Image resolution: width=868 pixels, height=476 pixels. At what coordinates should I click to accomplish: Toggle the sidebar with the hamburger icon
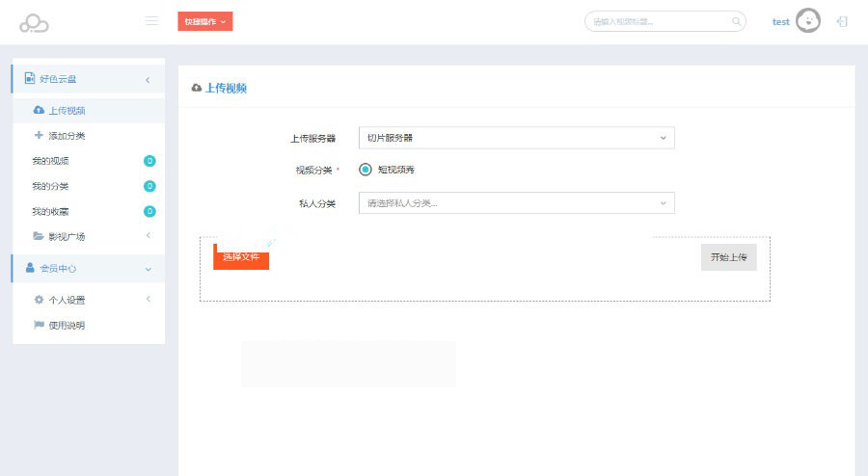pos(151,20)
